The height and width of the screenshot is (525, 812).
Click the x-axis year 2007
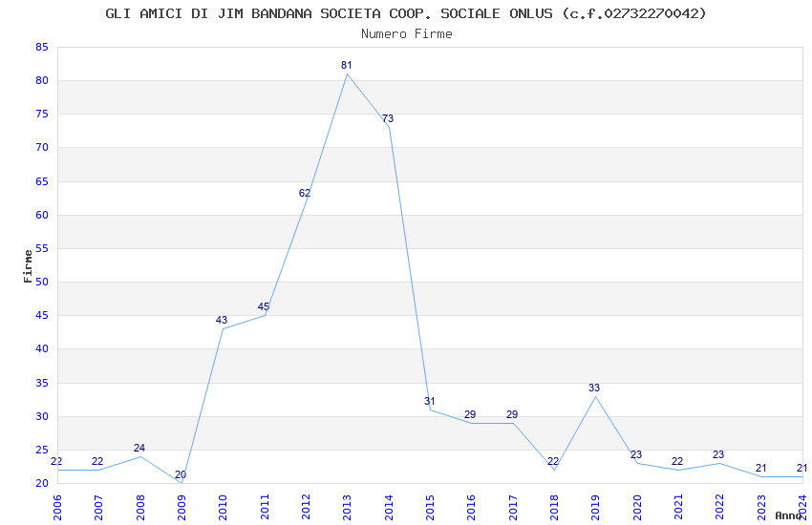(98, 507)
